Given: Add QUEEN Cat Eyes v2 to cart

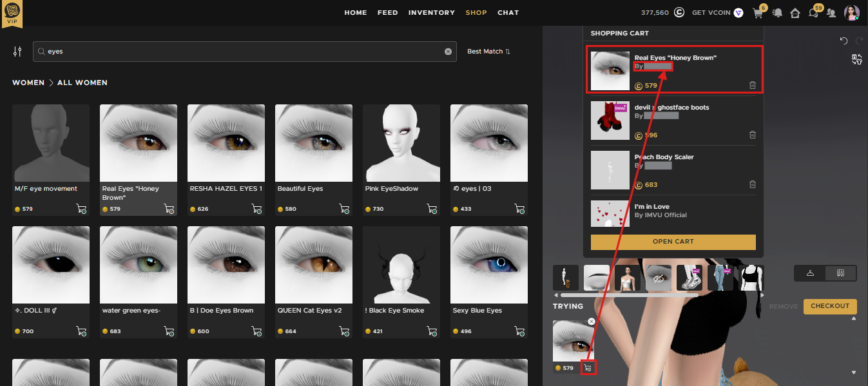Looking at the screenshot, I should tap(344, 331).
